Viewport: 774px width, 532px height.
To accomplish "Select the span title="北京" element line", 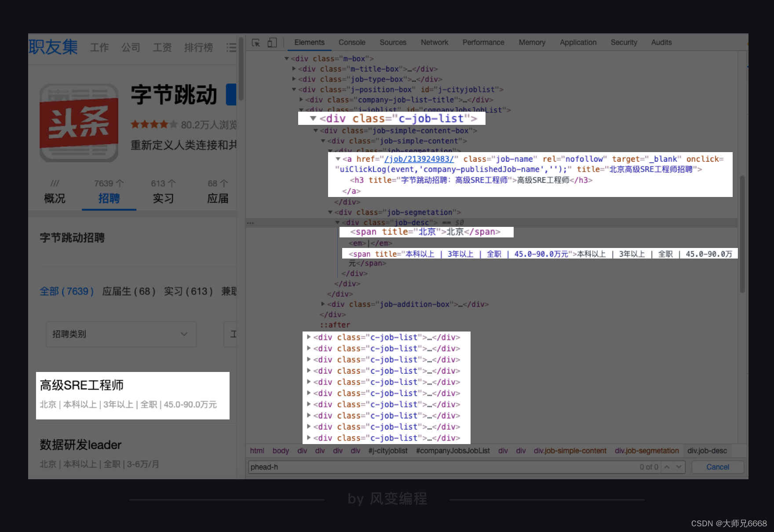I will tap(425, 232).
